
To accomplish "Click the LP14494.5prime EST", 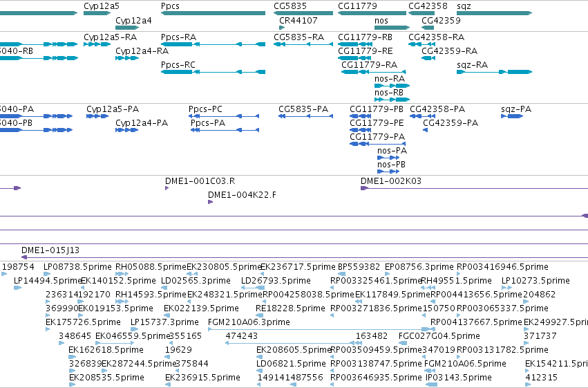I will (18, 288).
